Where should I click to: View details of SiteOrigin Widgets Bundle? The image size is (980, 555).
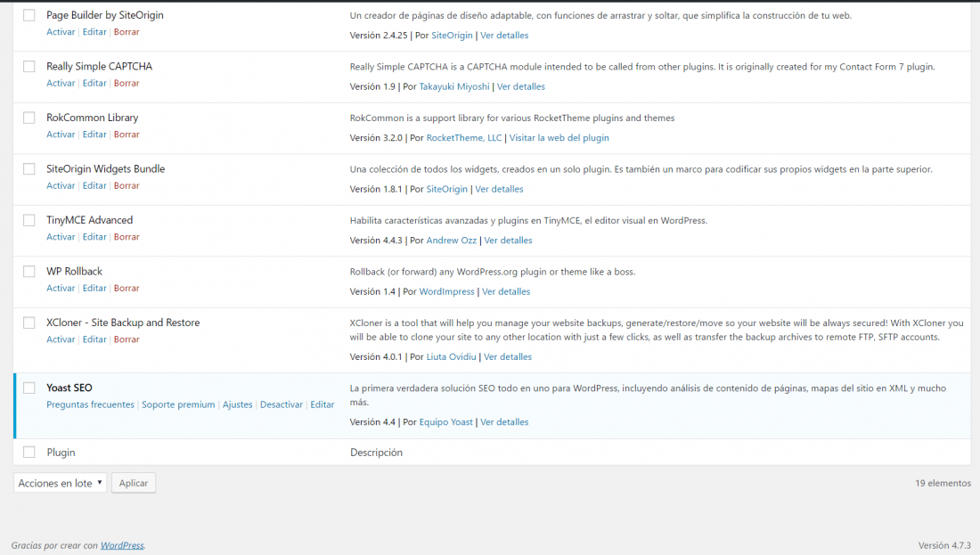pos(500,190)
